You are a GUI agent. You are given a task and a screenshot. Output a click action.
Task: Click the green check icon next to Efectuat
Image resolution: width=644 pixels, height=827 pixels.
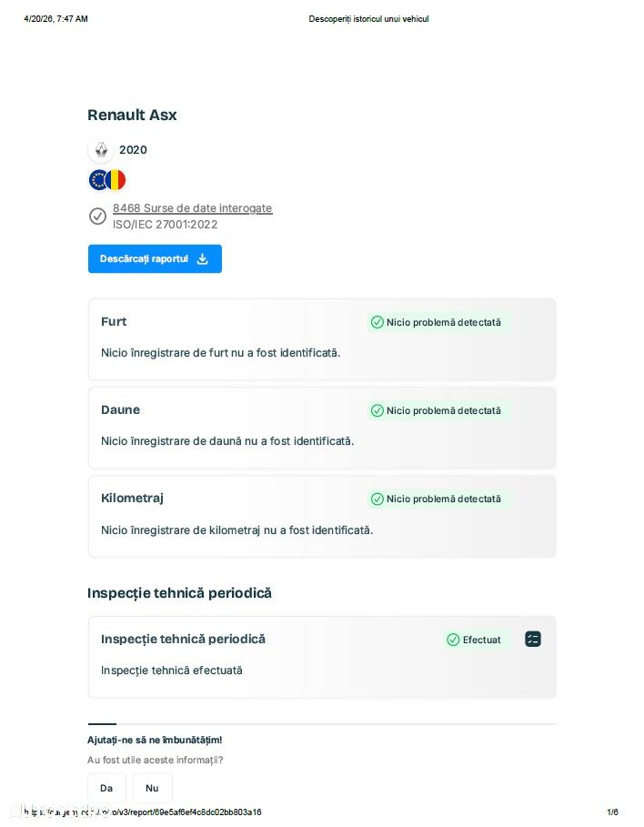pos(453,640)
